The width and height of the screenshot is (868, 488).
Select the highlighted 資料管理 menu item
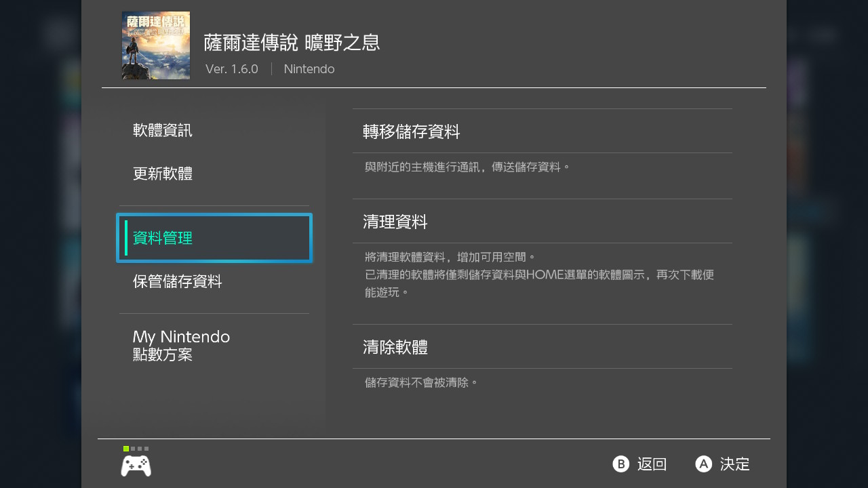[214, 238]
